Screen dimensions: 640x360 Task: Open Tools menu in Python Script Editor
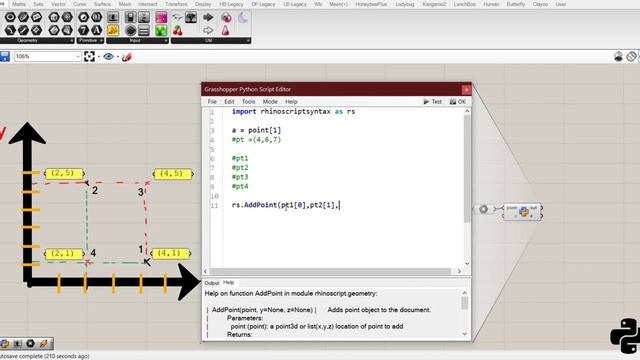coord(248,102)
